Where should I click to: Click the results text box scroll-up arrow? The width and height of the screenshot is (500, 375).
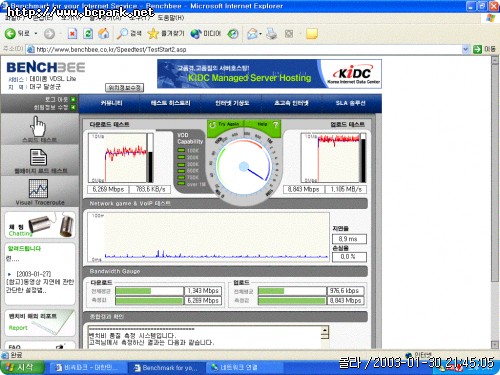pos(325,331)
